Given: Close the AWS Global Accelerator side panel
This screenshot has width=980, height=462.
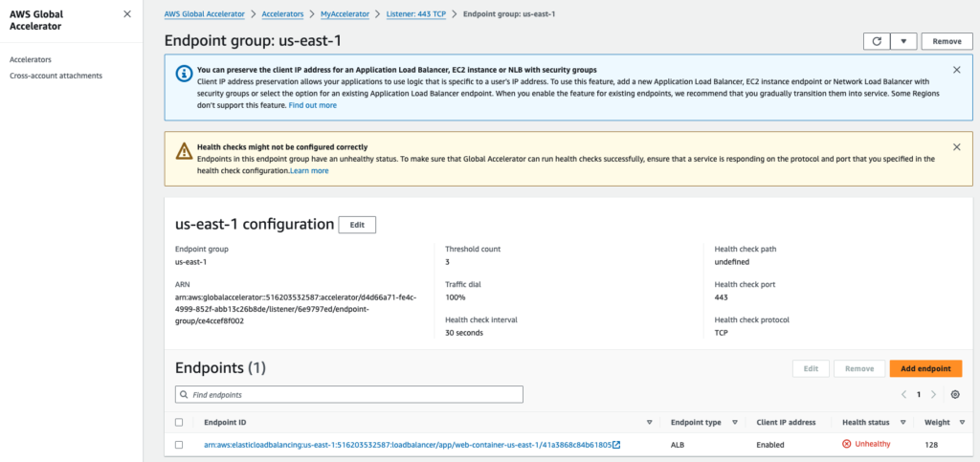Looking at the screenshot, I should point(127,13).
